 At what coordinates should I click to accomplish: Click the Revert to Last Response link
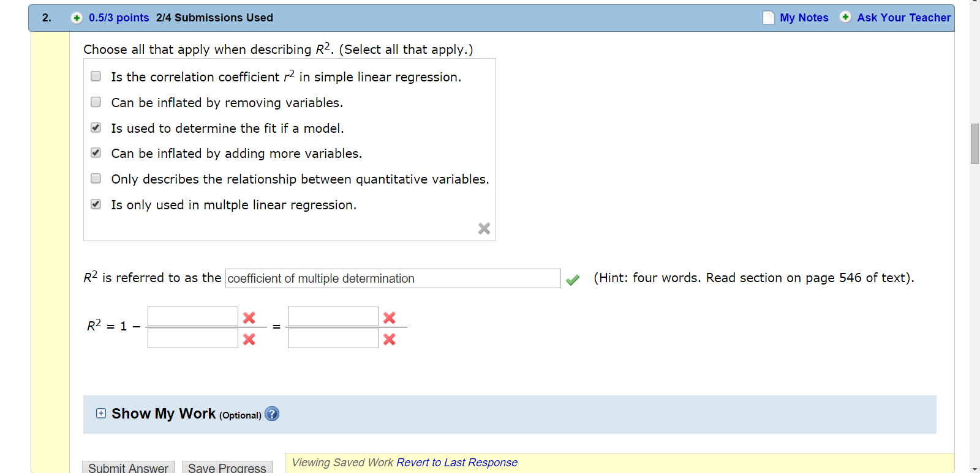coord(457,462)
